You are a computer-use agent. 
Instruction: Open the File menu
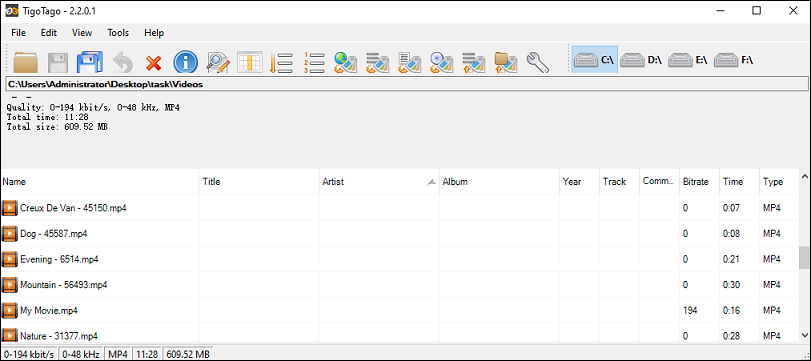point(18,33)
